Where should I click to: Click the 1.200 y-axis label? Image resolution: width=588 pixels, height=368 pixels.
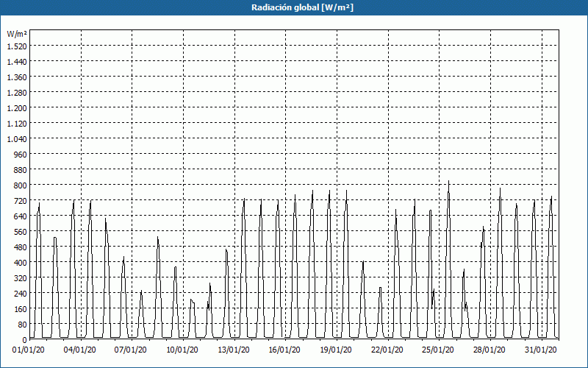[17, 107]
